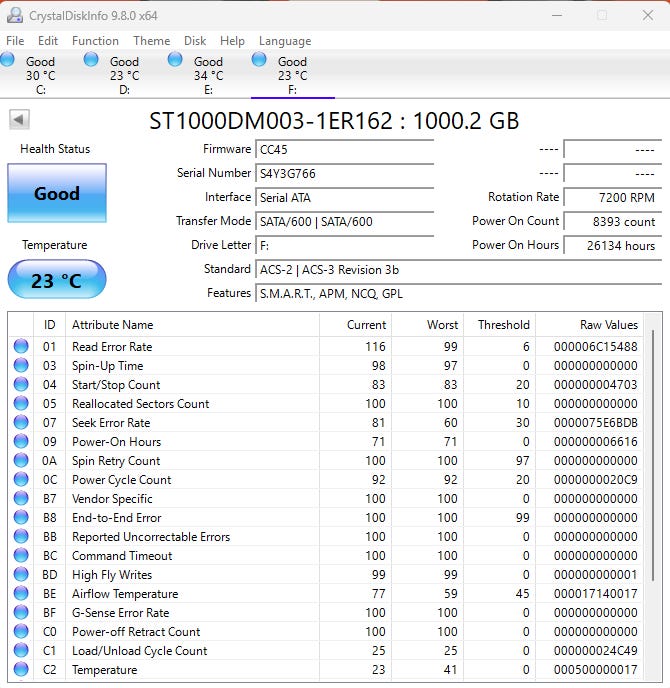The height and width of the screenshot is (688, 670).
Task: Open the Function menu
Action: [x=95, y=41]
